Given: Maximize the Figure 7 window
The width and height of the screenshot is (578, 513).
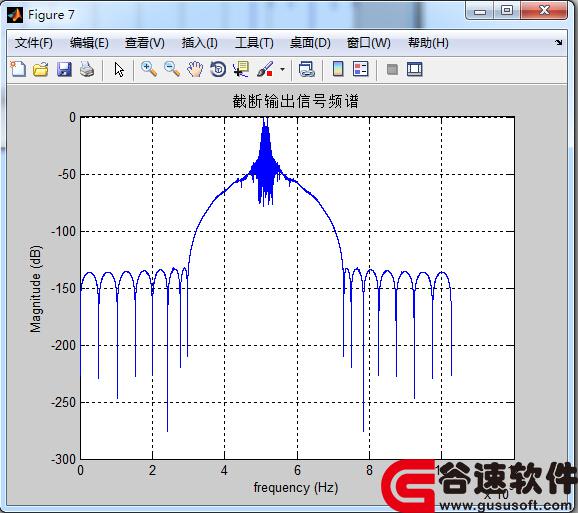Looking at the screenshot, I should [x=507, y=10].
